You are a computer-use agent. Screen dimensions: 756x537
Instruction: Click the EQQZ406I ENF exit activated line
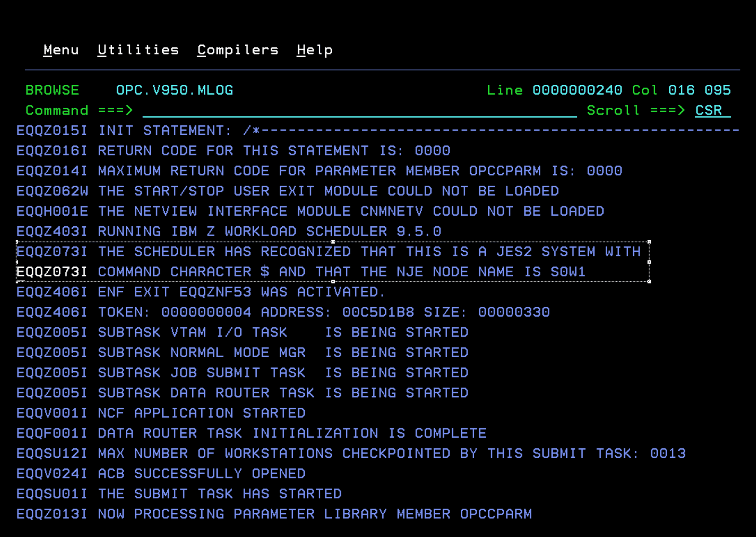[201, 292]
